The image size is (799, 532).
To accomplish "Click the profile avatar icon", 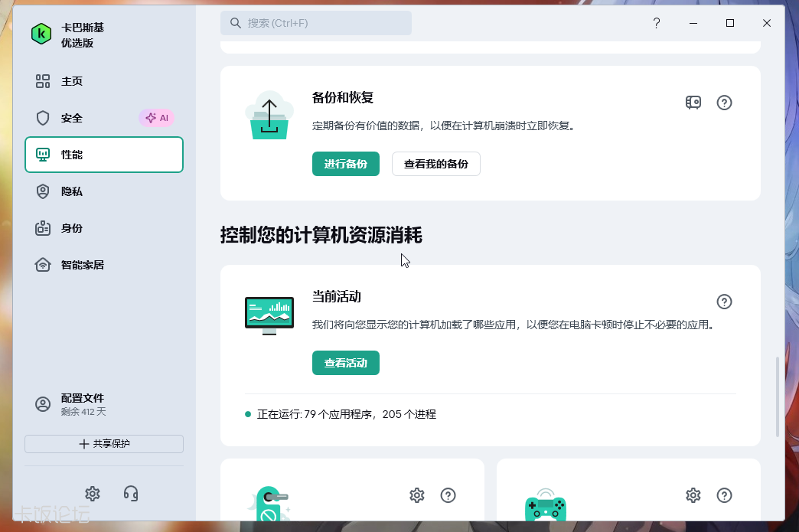I will tap(43, 404).
